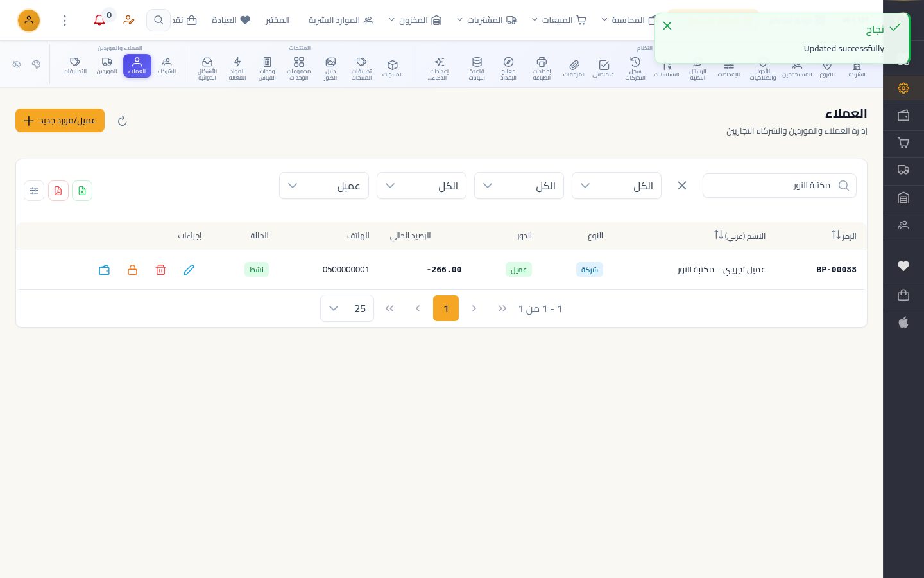Click the search field containing مكتبة النور
The image size is (924, 578).
(x=780, y=186)
